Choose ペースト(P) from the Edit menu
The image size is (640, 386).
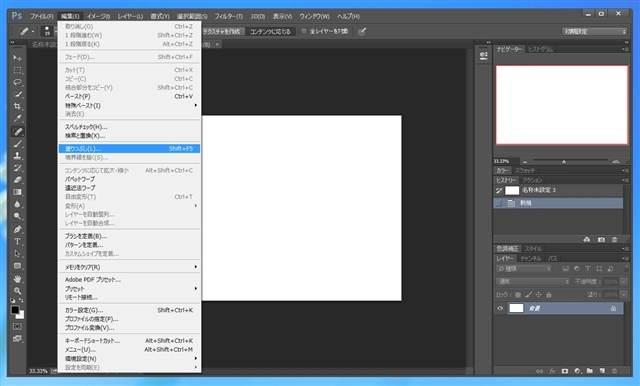[x=129, y=96]
